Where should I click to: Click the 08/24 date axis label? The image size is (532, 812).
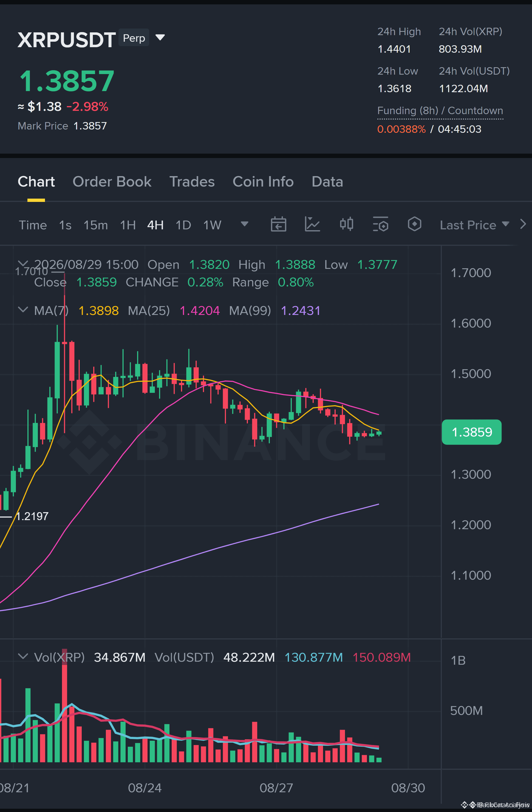click(x=145, y=788)
